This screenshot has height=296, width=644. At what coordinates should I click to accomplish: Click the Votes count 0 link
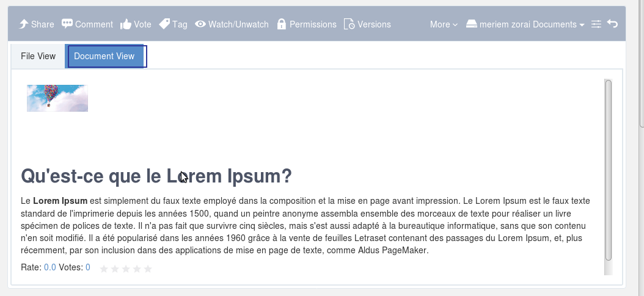[x=88, y=268]
